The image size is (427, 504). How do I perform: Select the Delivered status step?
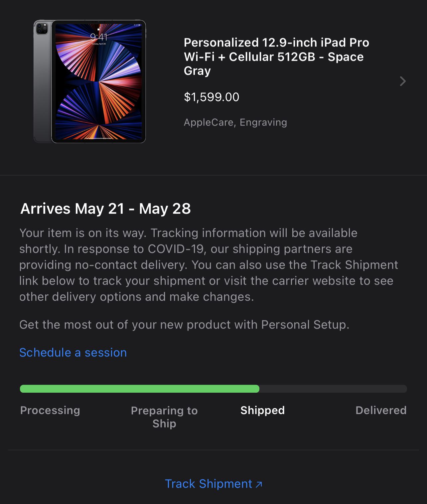click(381, 410)
